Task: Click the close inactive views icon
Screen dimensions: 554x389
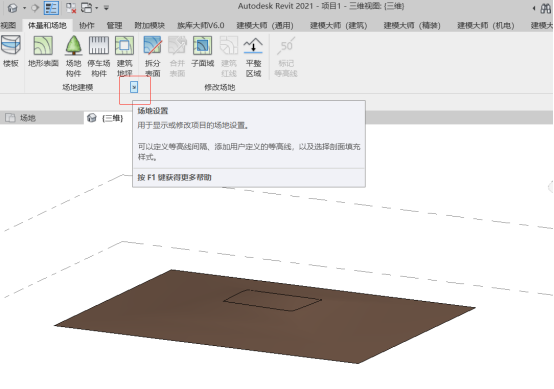Action: (71, 8)
